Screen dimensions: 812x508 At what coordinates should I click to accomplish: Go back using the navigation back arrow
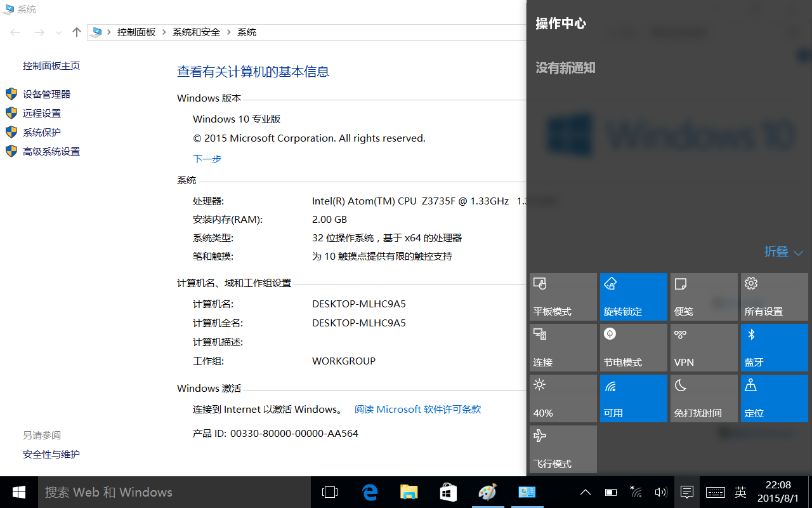click(x=15, y=32)
